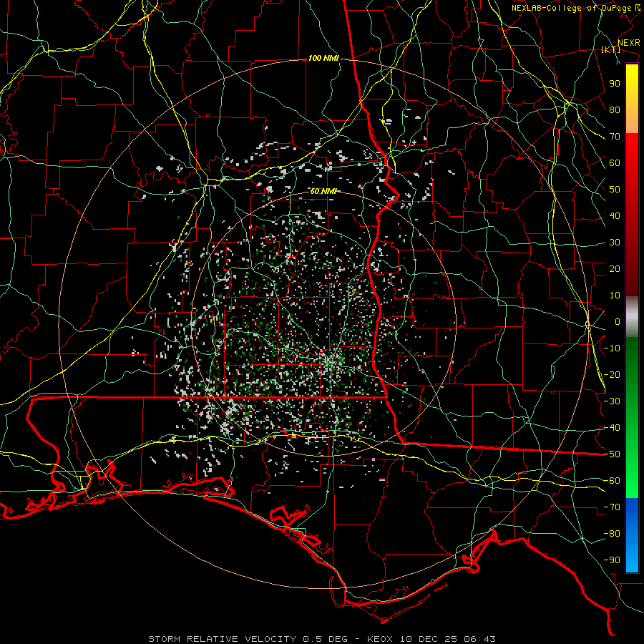
Task: Click the NEXR label above the scale
Action: click(x=629, y=43)
